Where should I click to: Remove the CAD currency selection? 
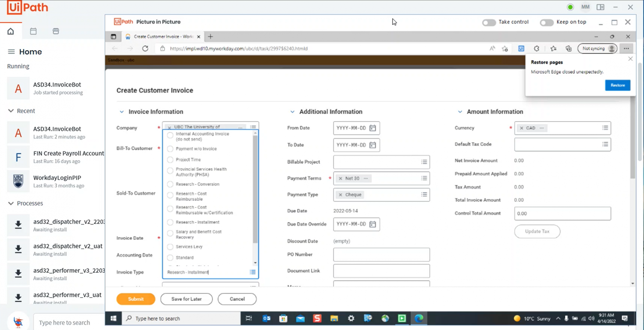[521, 128]
